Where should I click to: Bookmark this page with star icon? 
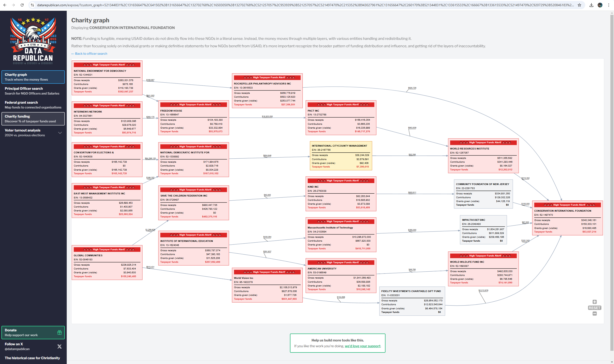[x=579, y=5]
